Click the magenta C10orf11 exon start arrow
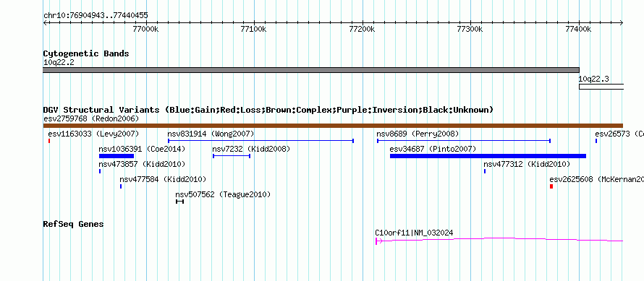644x281 pixels. tap(379, 241)
